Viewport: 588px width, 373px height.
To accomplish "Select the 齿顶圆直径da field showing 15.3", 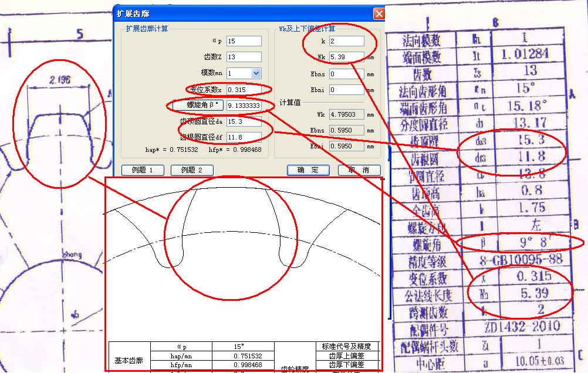I will 244,121.
